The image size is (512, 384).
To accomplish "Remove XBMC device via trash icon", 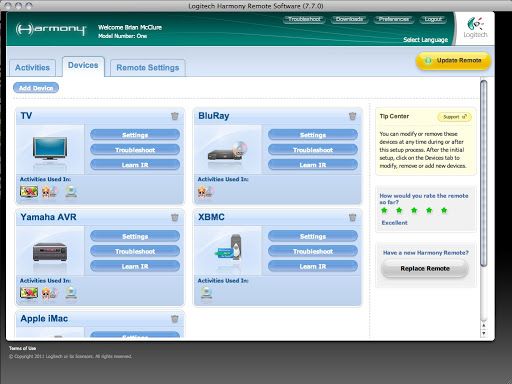I will coord(352,217).
